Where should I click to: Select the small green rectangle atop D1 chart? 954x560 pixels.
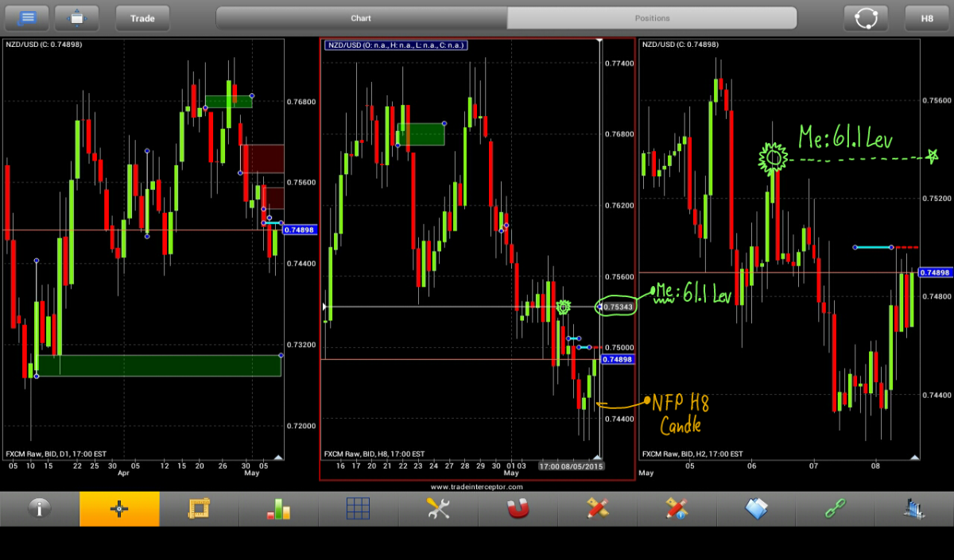coord(229,102)
